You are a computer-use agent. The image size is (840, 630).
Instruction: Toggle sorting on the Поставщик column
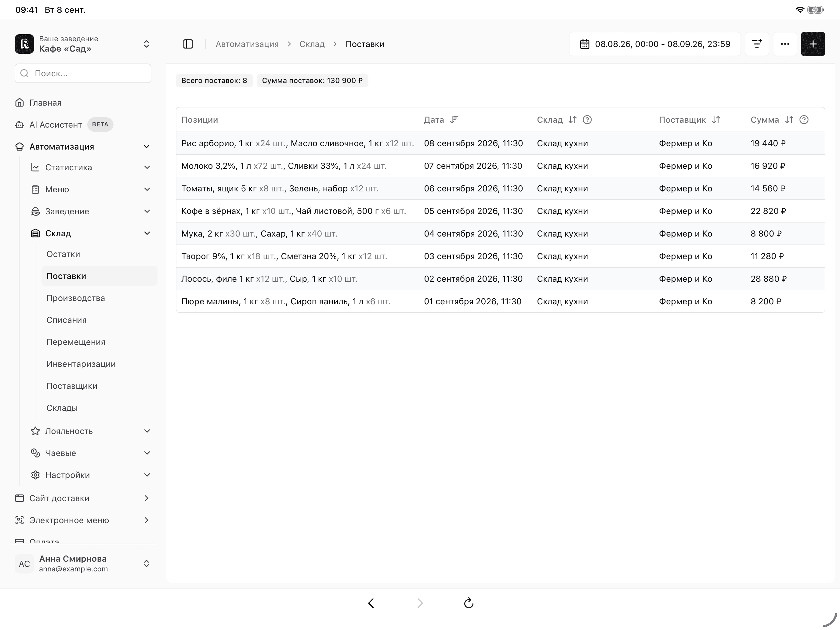[x=716, y=120]
